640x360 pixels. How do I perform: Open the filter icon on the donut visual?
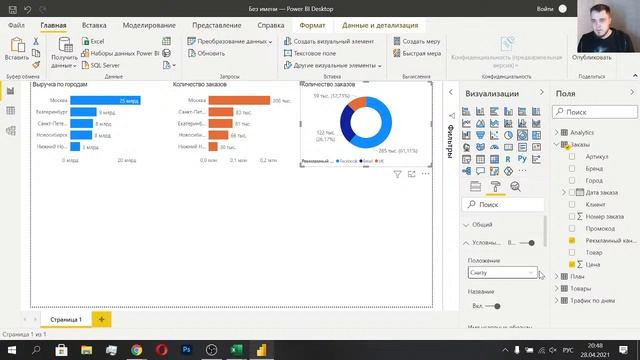(x=397, y=174)
